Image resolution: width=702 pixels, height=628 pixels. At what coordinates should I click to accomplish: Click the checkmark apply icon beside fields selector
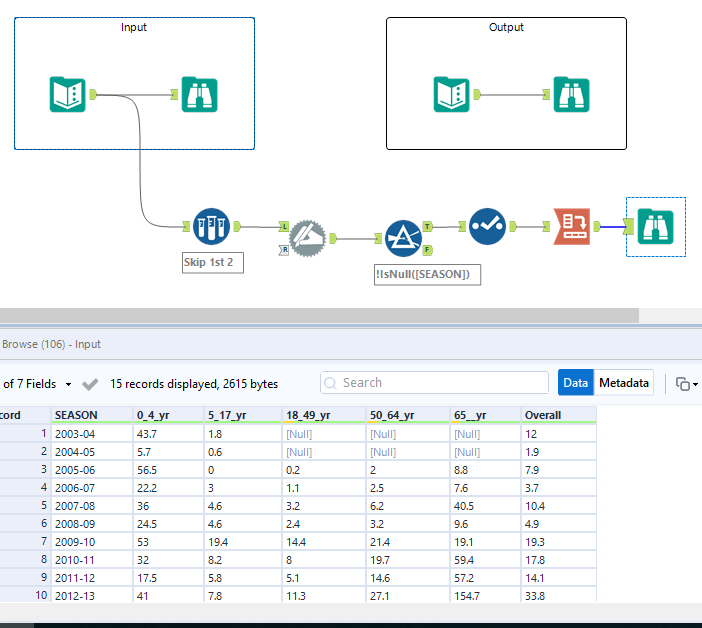[x=90, y=384]
